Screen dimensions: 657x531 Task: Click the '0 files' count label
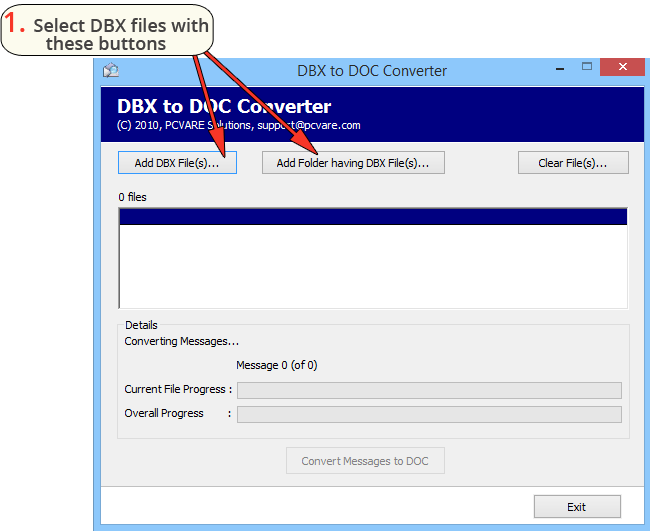[132, 197]
